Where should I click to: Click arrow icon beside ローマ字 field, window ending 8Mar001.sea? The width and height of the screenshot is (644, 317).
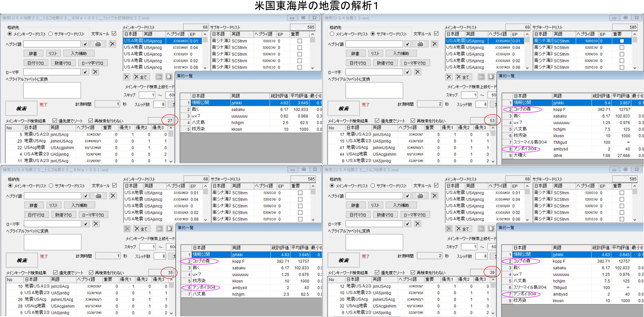(86, 224)
